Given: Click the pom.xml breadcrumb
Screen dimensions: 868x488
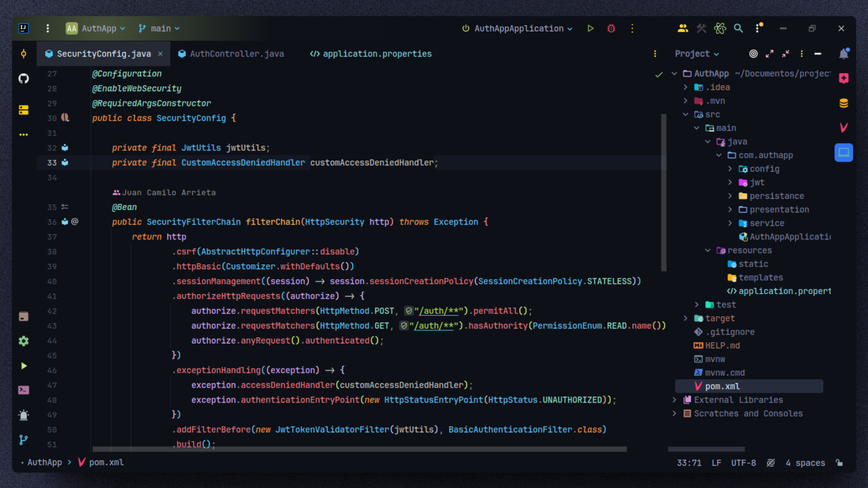Looking at the screenshot, I should click(101, 463).
